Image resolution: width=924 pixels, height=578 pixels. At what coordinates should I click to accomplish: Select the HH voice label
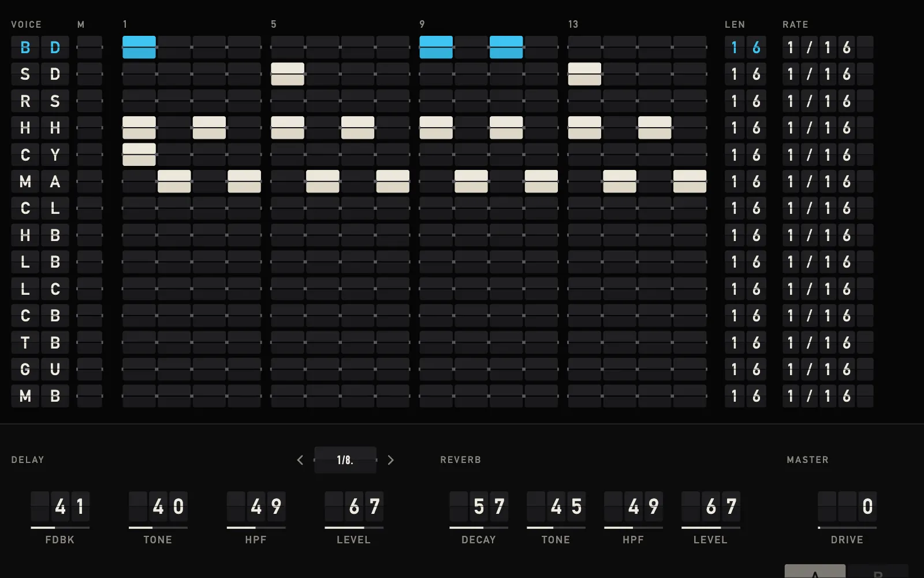tap(40, 128)
